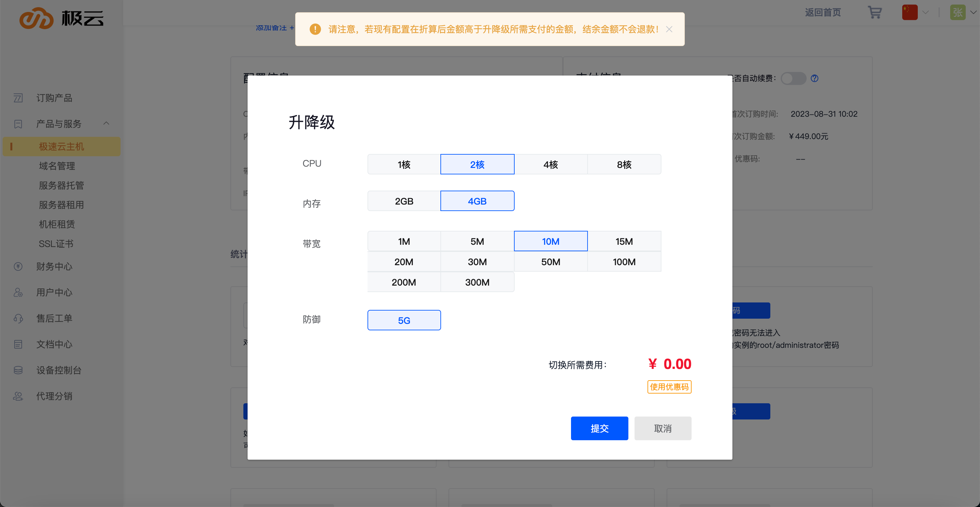The width and height of the screenshot is (980, 507).
Task: Click the 使用优惠码 coupon link
Action: pos(669,387)
